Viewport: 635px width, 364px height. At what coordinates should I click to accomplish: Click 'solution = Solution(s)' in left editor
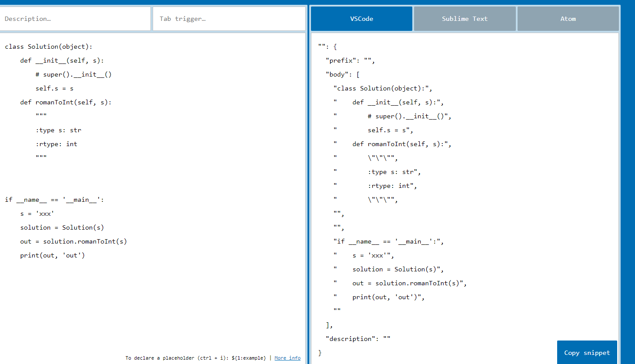click(x=62, y=227)
